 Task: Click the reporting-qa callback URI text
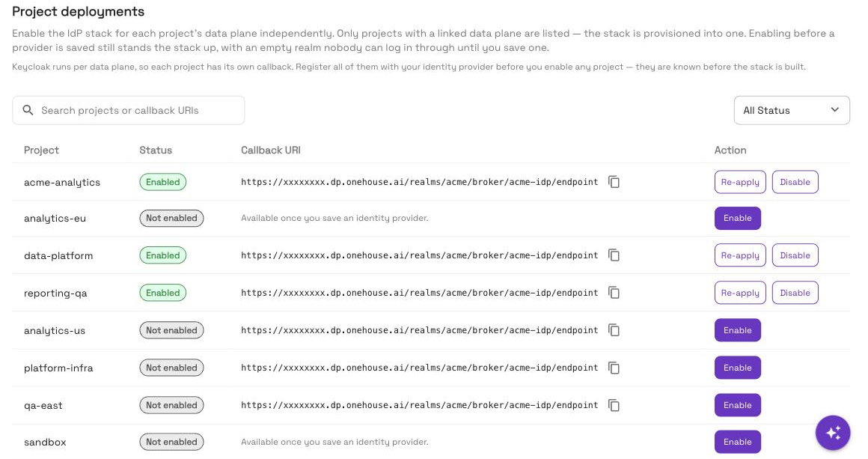coord(419,293)
